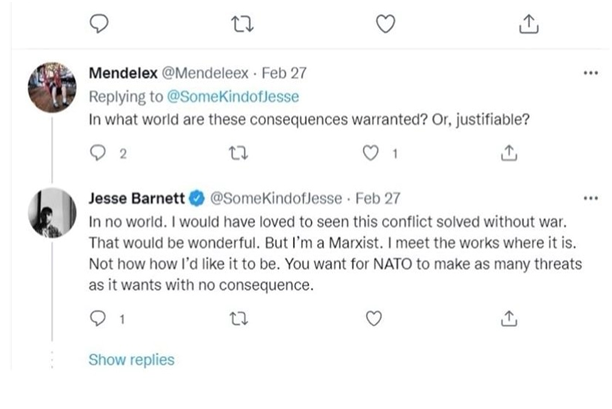Like Jesse Barnett's tweet
Viewport: 612px width, 409px height.
pyautogui.click(x=373, y=319)
